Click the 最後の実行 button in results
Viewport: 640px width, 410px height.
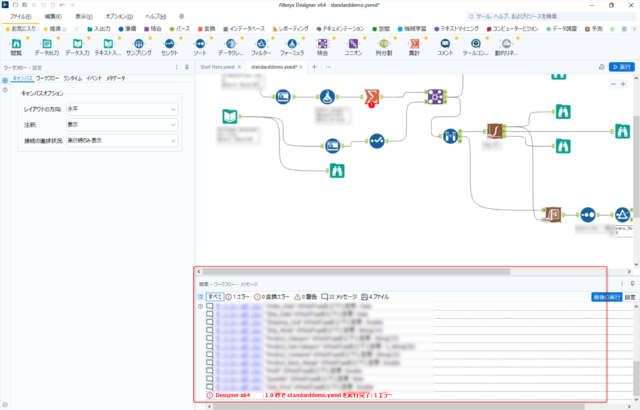(x=607, y=297)
